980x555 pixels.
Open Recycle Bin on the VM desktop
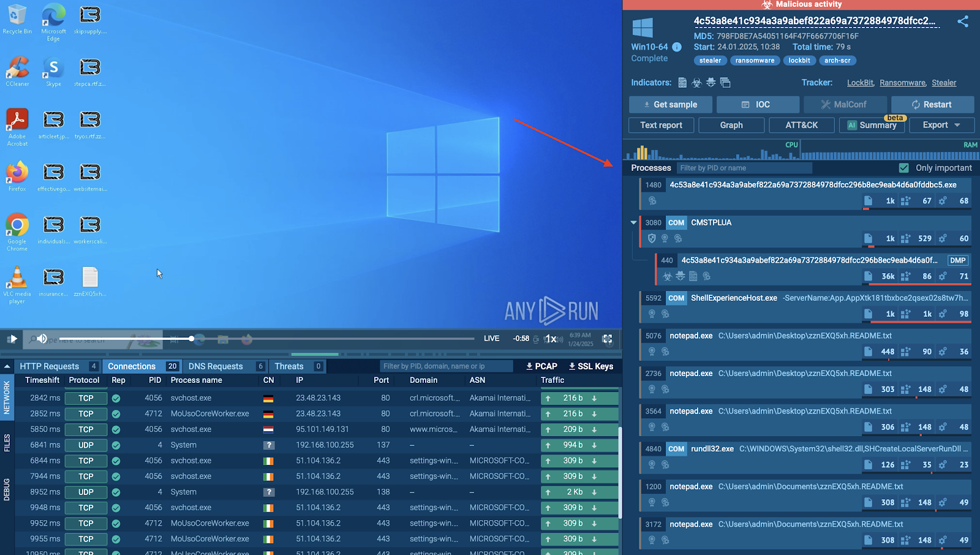pyautogui.click(x=17, y=19)
